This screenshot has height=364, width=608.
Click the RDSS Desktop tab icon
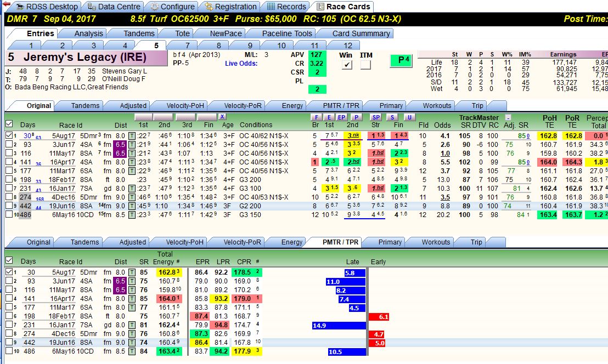click(x=20, y=7)
